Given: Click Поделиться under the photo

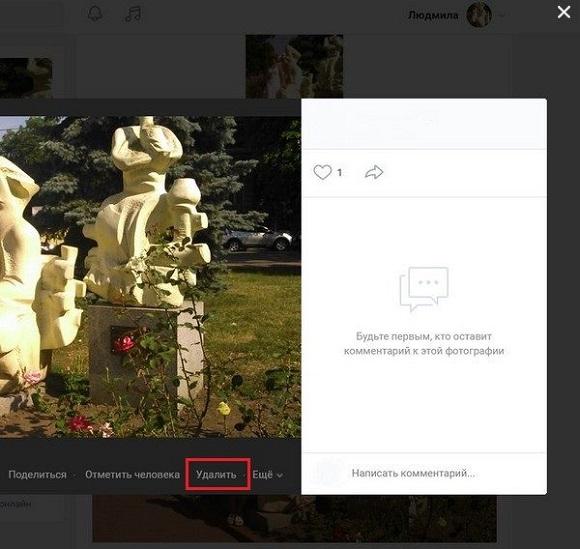Looking at the screenshot, I should pyautogui.click(x=37, y=475).
